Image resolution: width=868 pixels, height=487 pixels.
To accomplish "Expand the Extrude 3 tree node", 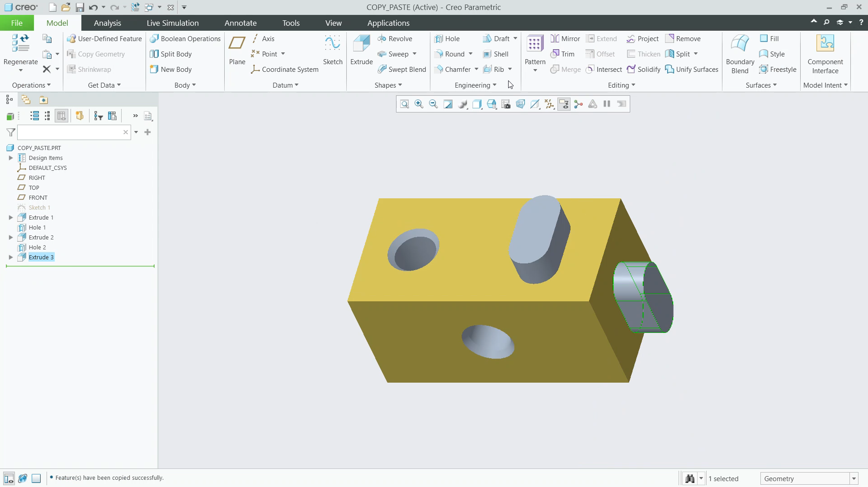I will pos(11,258).
